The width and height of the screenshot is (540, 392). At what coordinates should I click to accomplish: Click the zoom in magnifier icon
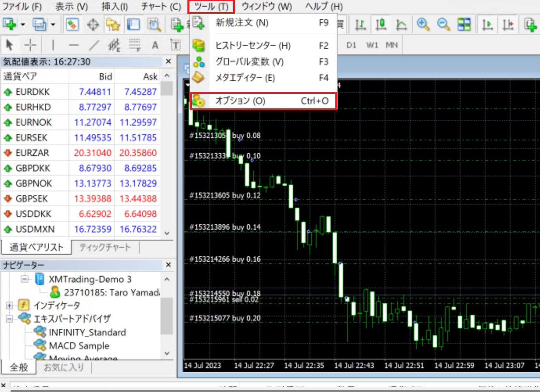[423, 25]
